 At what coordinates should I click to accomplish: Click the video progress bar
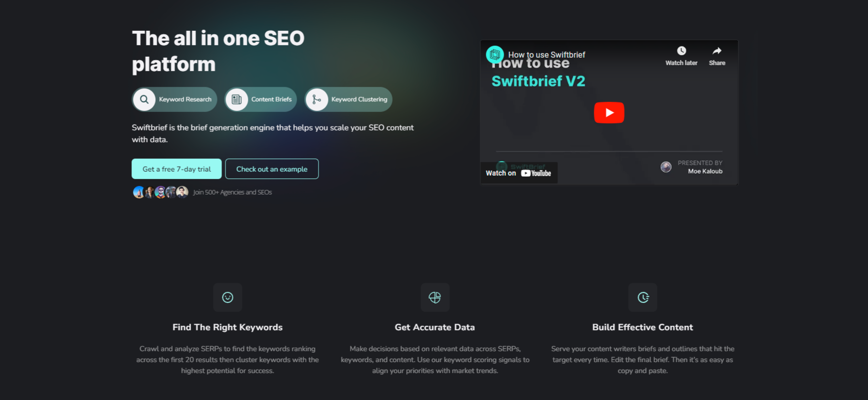point(609,152)
